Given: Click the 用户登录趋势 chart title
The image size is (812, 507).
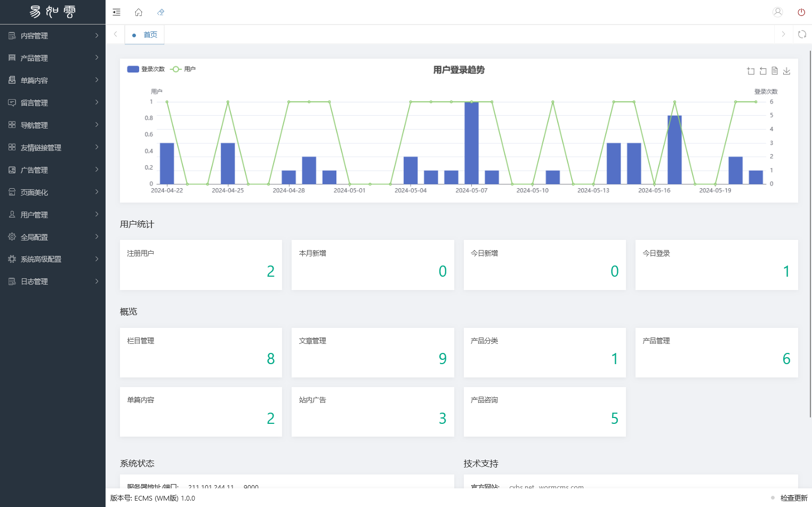Looking at the screenshot, I should click(459, 70).
